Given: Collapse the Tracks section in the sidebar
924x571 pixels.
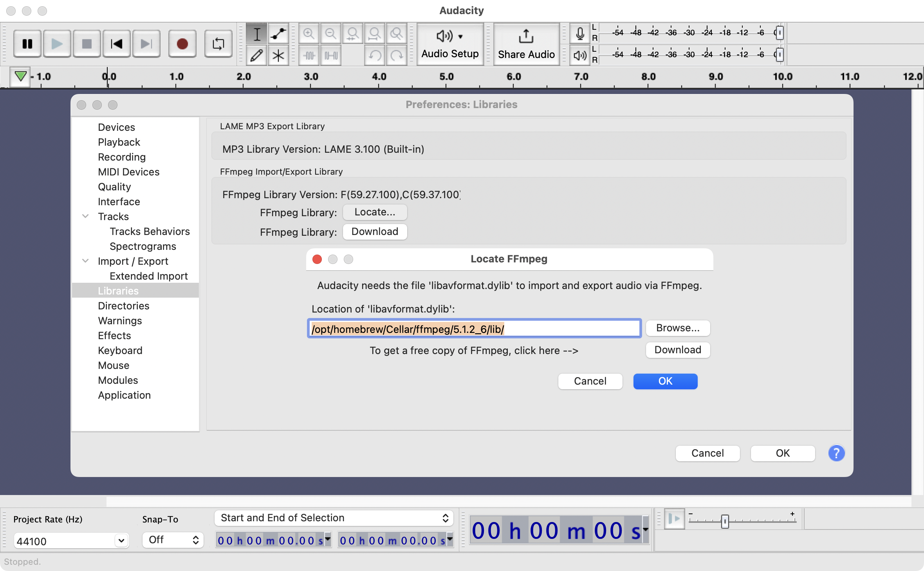Looking at the screenshot, I should [x=86, y=216].
